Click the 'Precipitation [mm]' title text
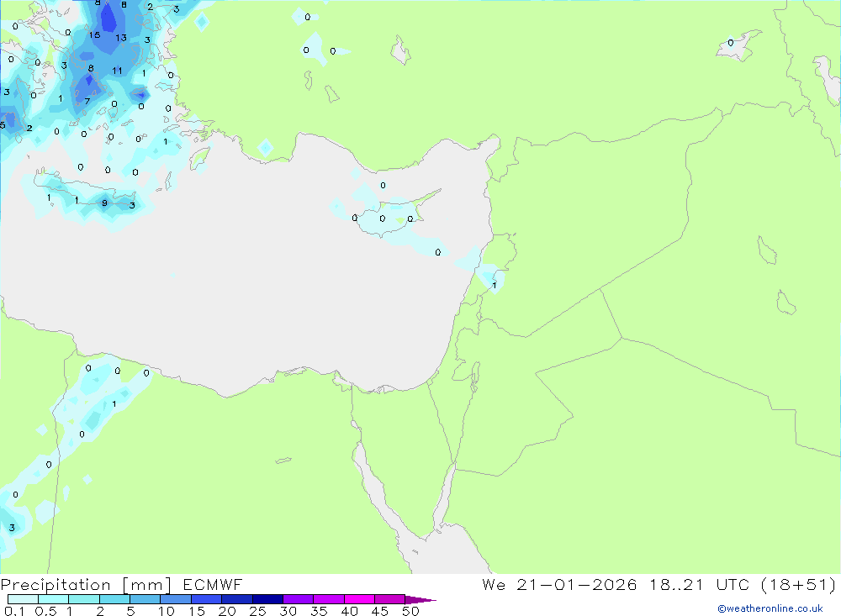This screenshot has height=616, width=841. (x=87, y=585)
